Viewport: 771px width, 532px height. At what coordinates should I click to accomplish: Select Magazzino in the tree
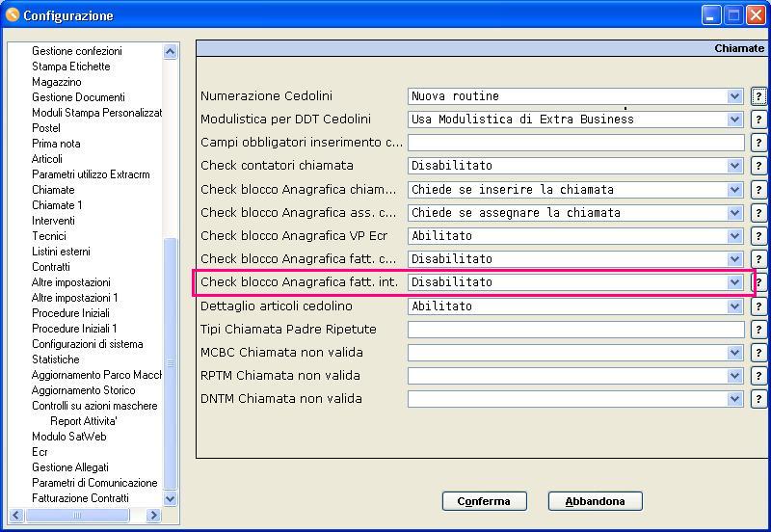point(57,82)
